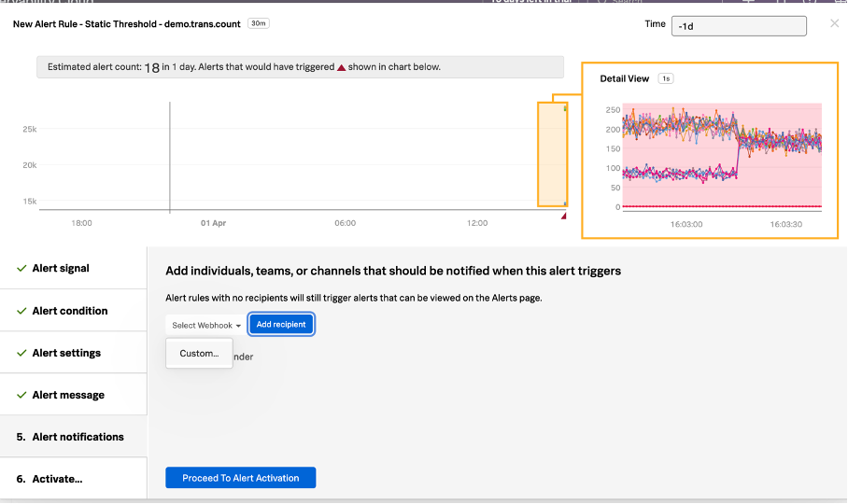Click the red triangle in the estimate banner
Viewport: 848px width, 504px height.
pos(341,68)
